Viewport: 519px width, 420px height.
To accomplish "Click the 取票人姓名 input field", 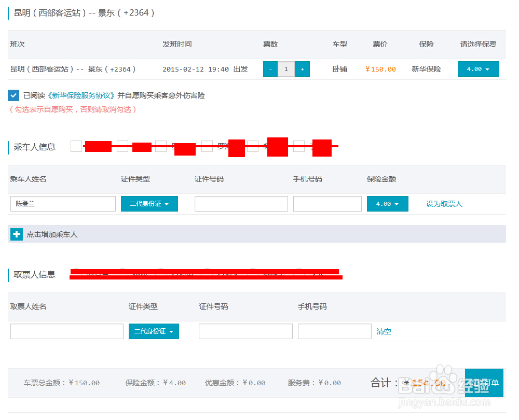I will tap(67, 331).
